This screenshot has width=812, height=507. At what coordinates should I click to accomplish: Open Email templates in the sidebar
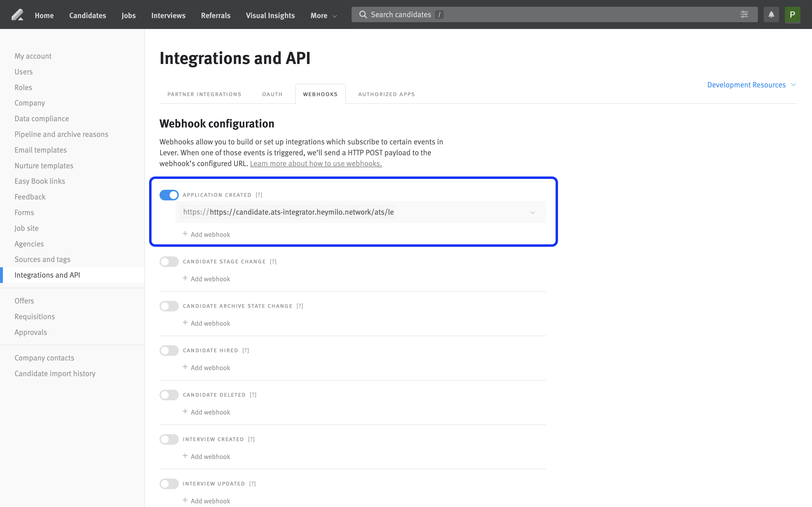coord(41,150)
